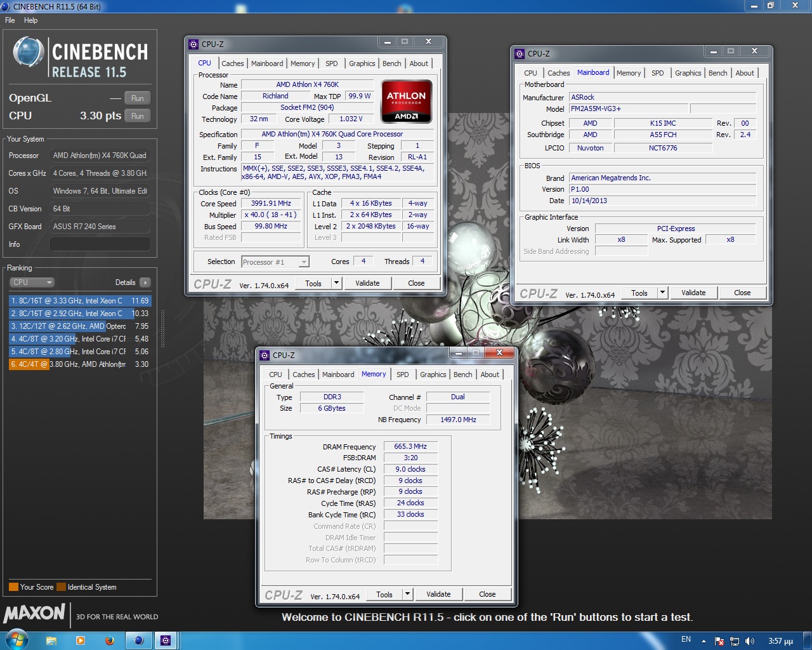The image size is (812, 650).
Task: Expand Tools dropdown arrow in CPU window
Action: (x=337, y=284)
